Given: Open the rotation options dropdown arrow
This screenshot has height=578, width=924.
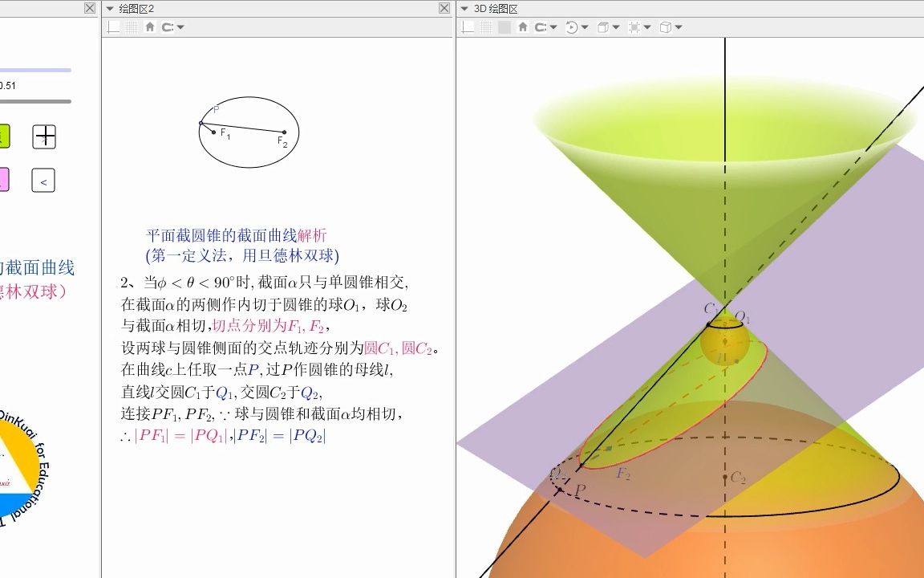Looking at the screenshot, I should 585,27.
